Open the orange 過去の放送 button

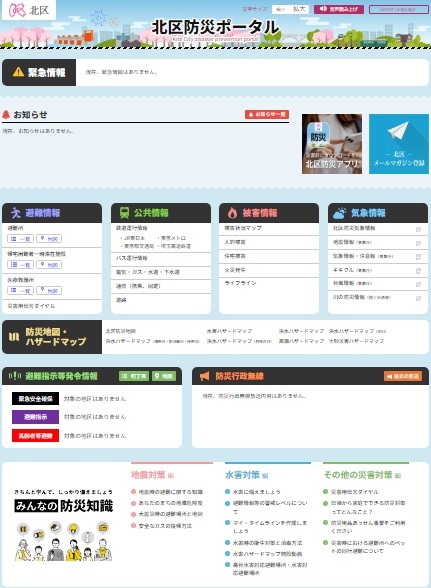click(402, 376)
